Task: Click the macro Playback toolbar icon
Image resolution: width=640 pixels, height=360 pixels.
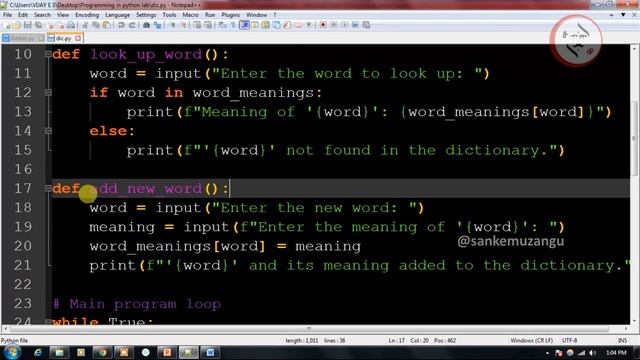Action: tap(345, 25)
